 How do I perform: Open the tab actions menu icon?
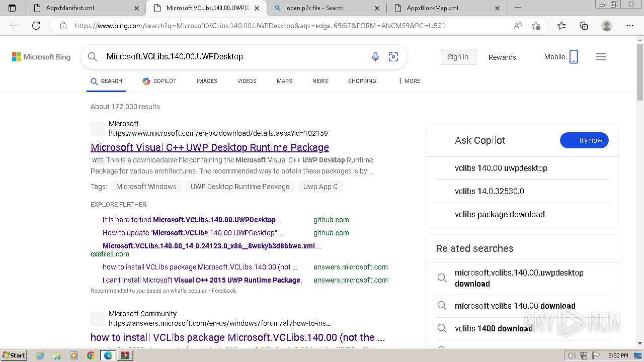click(12, 8)
